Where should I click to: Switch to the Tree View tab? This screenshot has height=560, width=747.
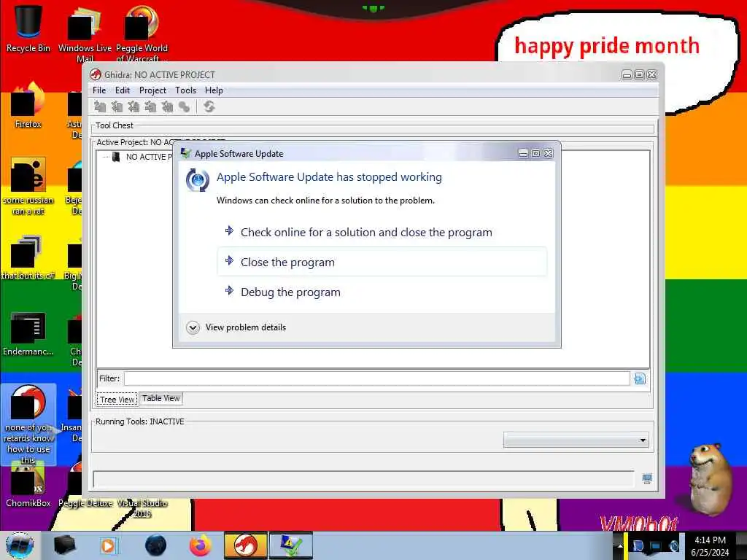coord(117,400)
